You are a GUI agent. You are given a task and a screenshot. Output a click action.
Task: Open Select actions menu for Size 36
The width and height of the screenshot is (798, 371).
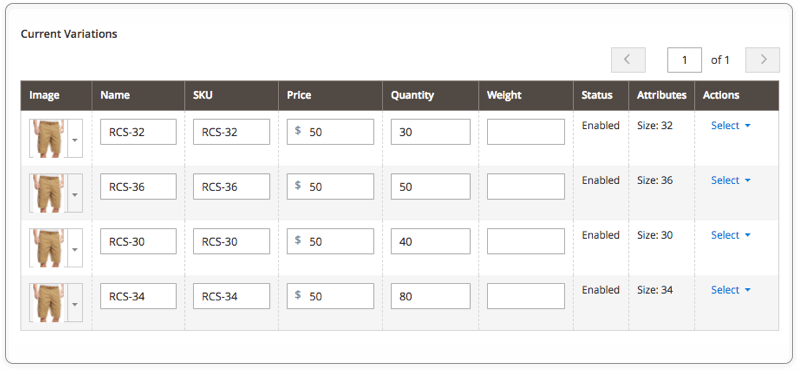pyautogui.click(x=731, y=181)
